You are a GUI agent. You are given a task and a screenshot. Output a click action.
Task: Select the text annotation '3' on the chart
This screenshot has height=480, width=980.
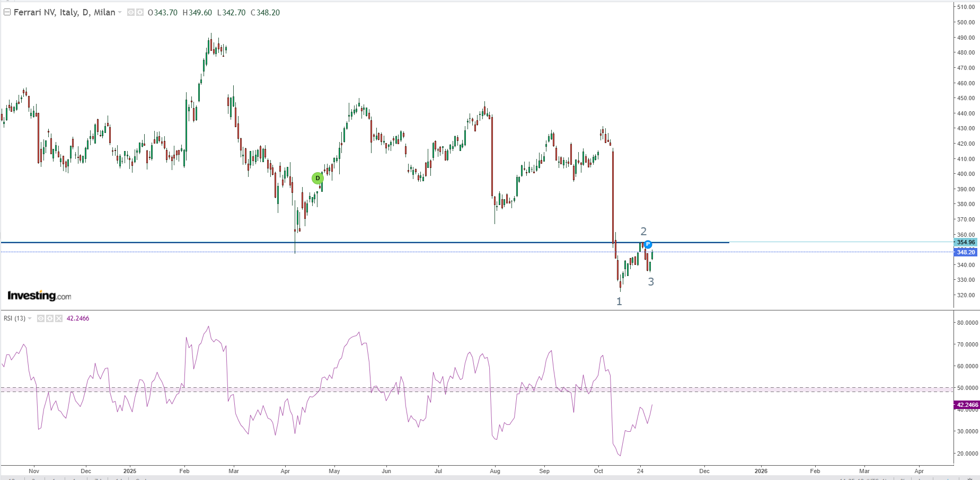tap(651, 282)
